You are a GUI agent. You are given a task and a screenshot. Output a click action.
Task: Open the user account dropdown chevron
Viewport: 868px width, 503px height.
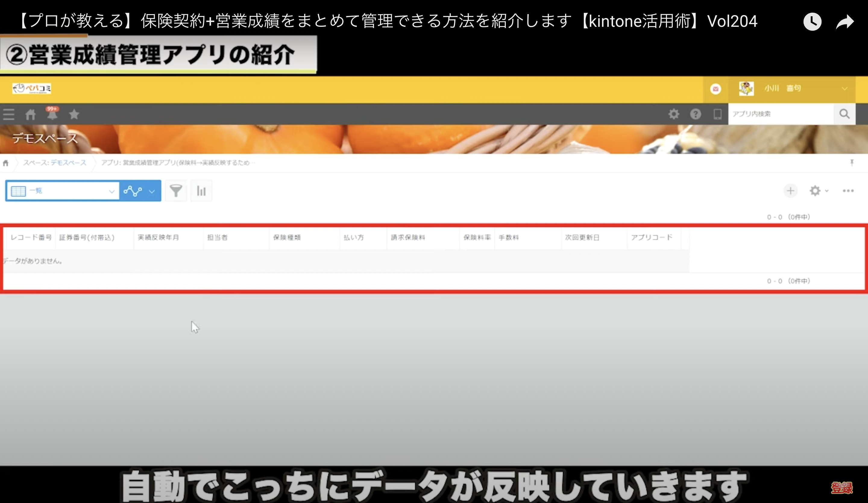point(844,89)
